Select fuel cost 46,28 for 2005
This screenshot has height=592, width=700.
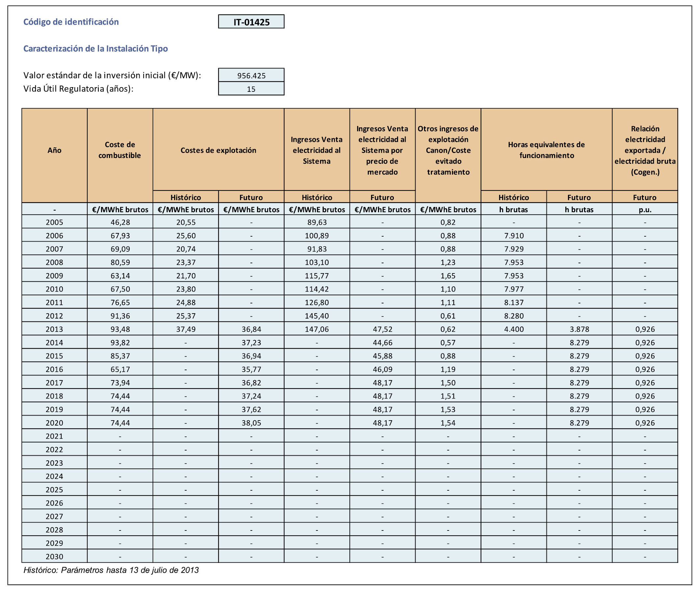click(120, 222)
